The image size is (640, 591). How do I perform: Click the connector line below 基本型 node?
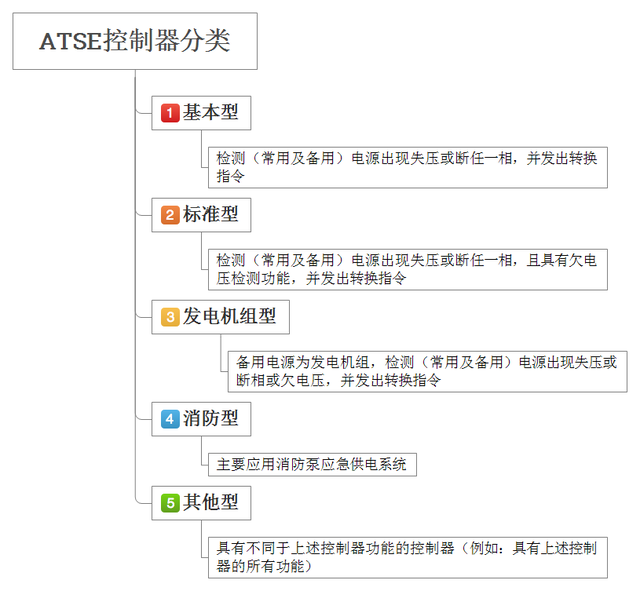(201, 149)
